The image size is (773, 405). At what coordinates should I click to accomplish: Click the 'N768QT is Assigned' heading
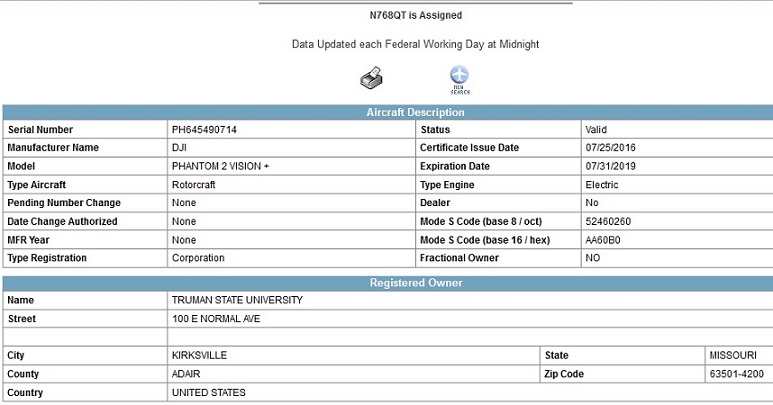click(x=416, y=15)
